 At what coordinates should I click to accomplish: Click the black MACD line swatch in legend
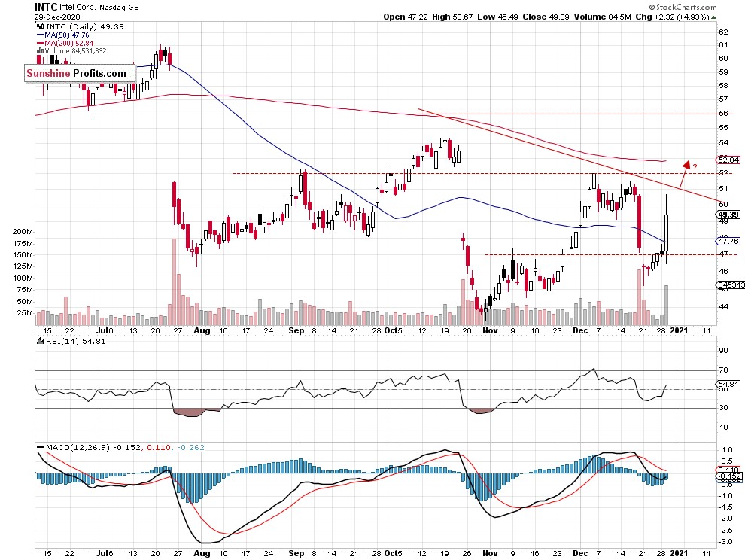[x=41, y=447]
